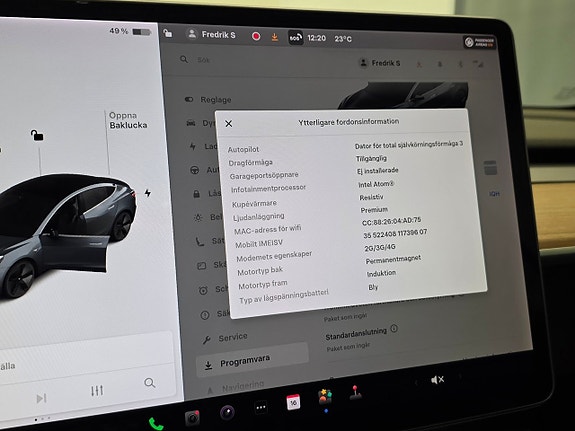Tap the lock icon in the status bar

[168, 33]
